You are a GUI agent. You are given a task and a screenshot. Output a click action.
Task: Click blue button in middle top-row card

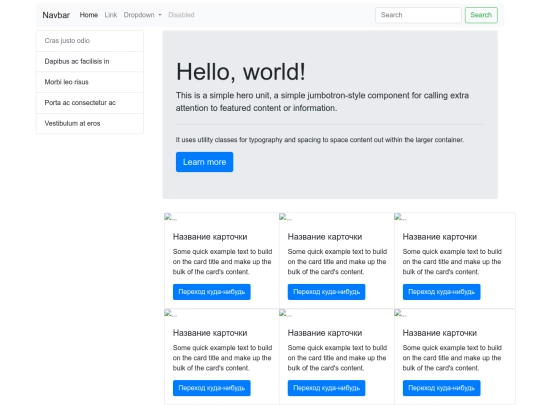[x=326, y=292]
